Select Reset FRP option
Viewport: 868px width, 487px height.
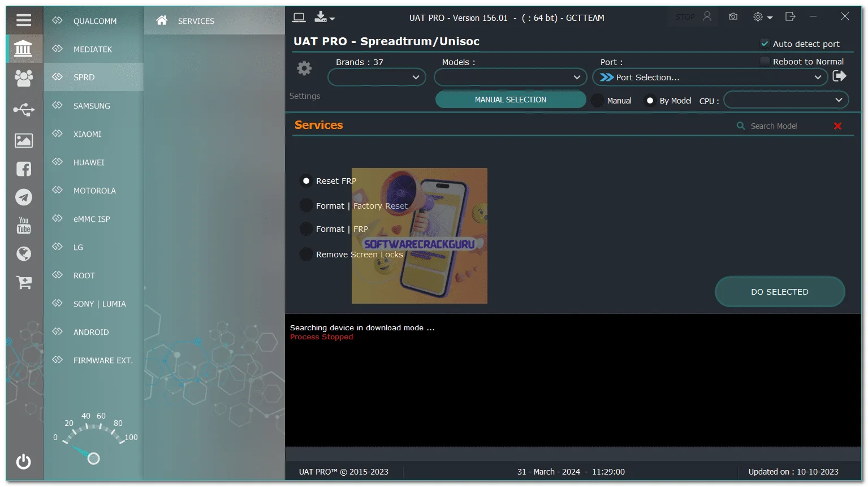tap(306, 181)
